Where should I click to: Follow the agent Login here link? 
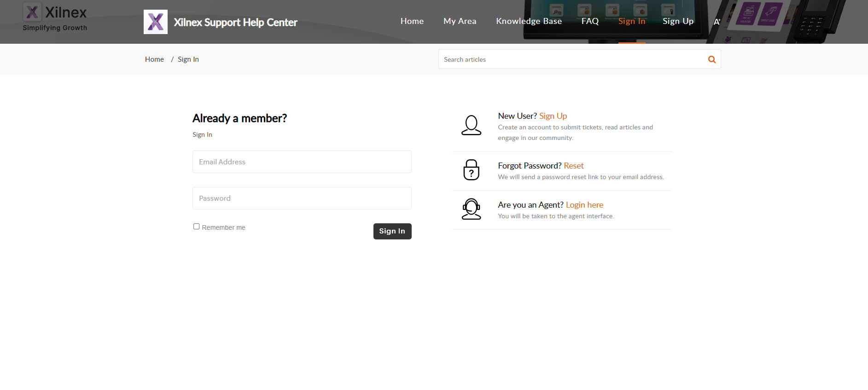584,205
